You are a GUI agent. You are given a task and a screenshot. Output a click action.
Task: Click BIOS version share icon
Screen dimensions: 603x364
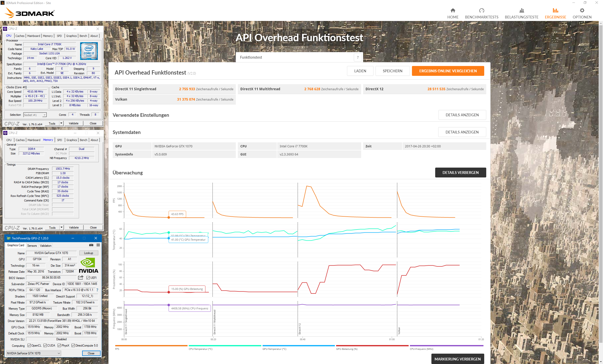click(x=81, y=278)
